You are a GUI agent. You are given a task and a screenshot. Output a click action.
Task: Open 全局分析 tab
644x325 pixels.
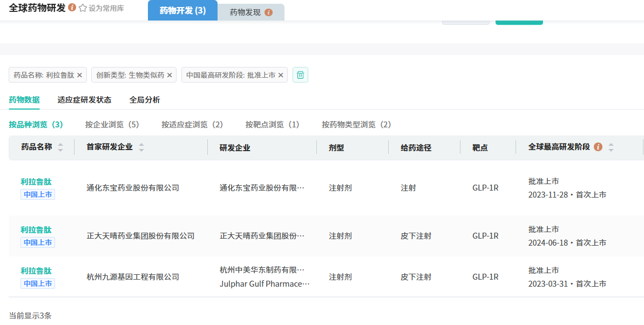point(145,100)
